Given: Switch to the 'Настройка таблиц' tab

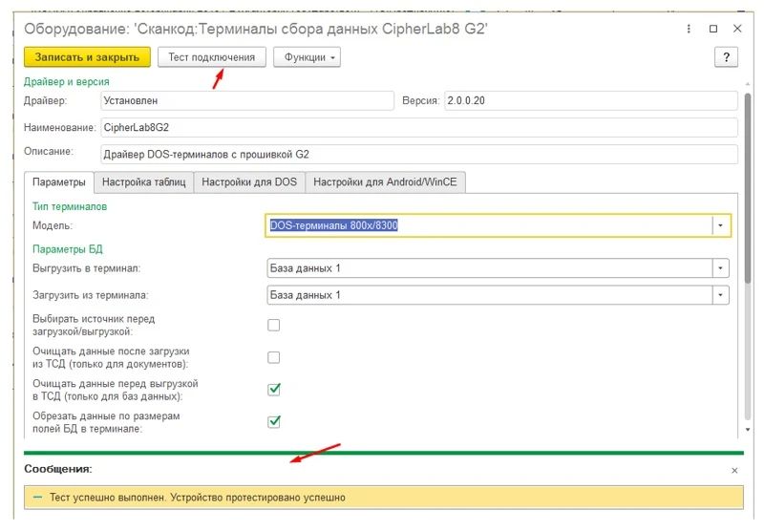Looking at the screenshot, I should click(143, 181).
